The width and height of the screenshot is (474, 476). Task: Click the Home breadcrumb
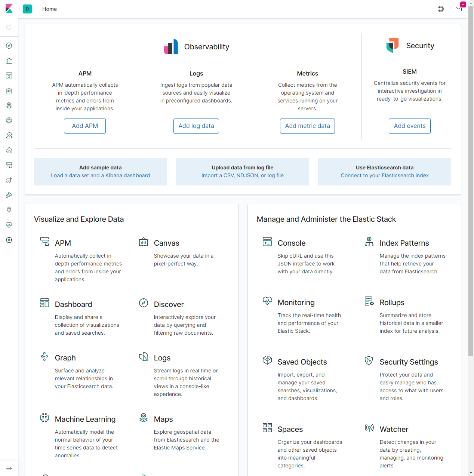[49, 9]
